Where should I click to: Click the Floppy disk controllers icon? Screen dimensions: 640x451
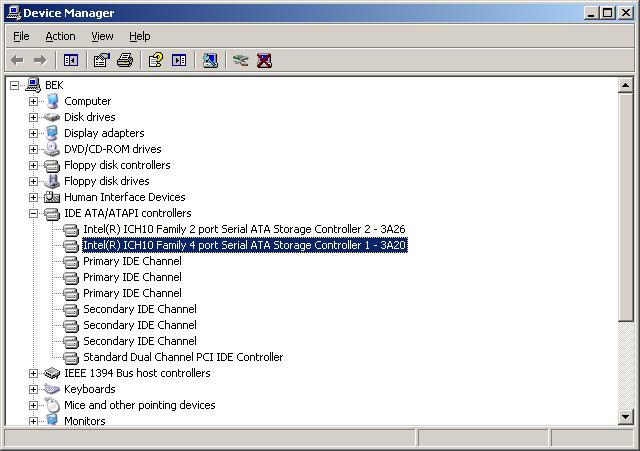[52, 166]
